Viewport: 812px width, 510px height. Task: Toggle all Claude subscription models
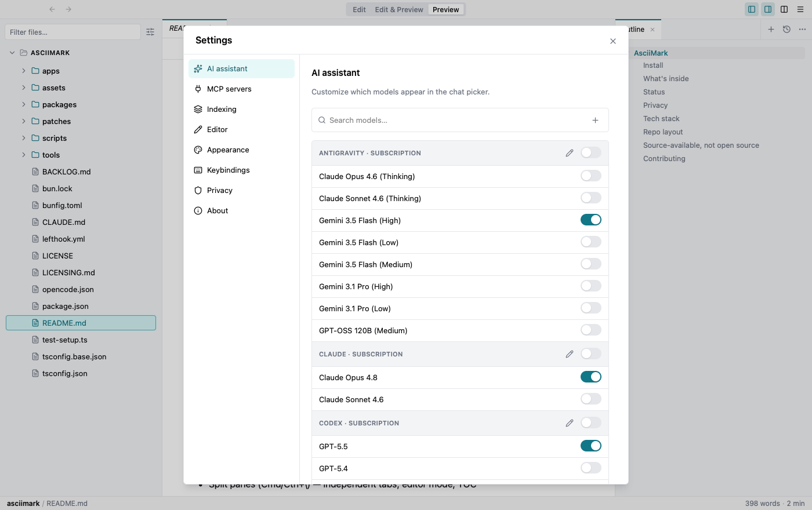(x=591, y=354)
